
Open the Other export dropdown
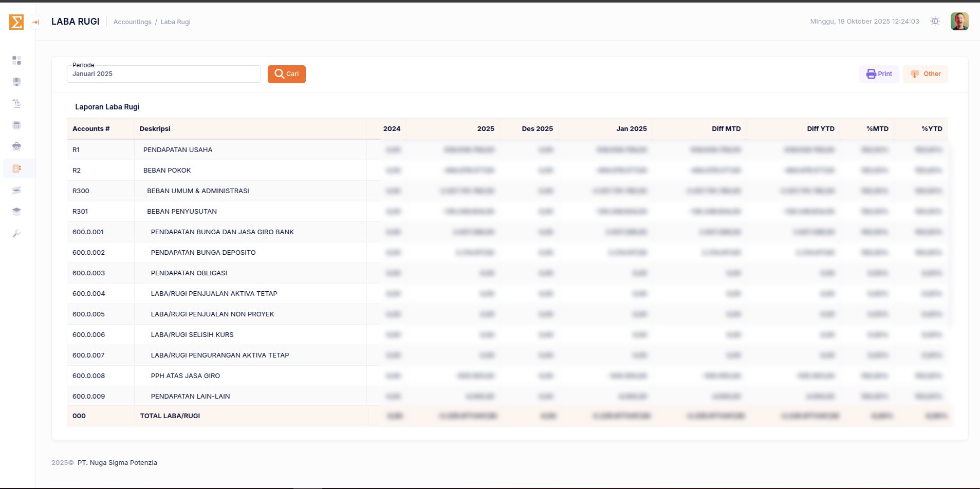tap(926, 74)
